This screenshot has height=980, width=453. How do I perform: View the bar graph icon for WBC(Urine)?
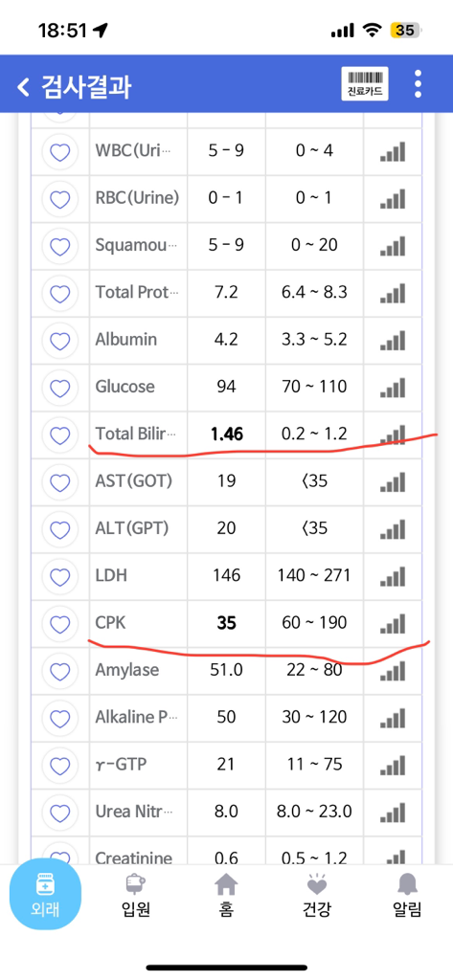click(393, 152)
